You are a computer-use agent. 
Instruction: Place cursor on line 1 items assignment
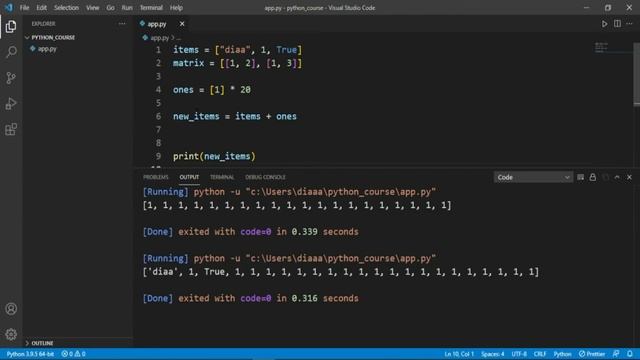tap(237, 50)
